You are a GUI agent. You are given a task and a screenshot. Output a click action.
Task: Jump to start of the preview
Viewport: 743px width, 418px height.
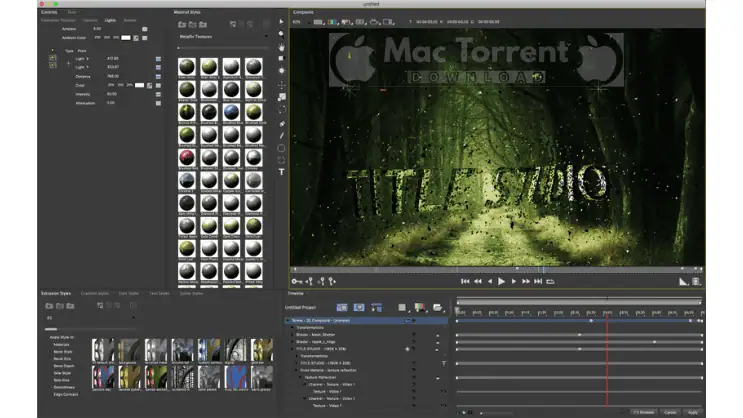point(465,282)
